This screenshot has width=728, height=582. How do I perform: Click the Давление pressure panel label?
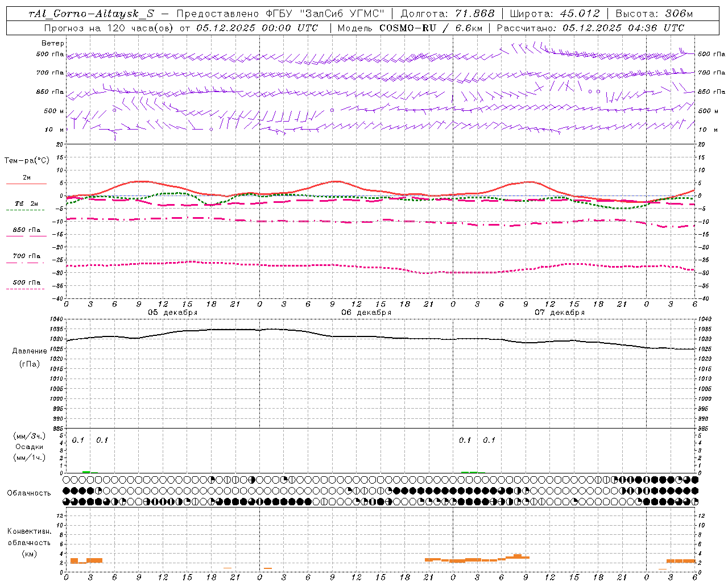click(x=30, y=351)
